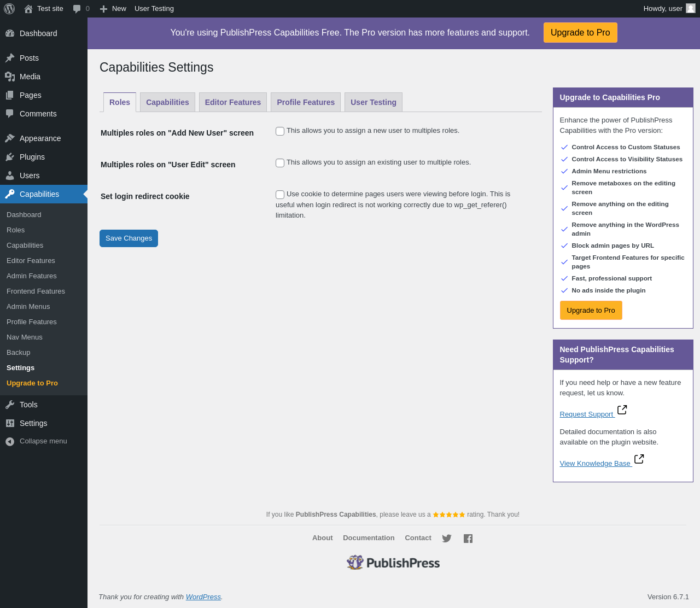
Task: Click the Users person icon
Action: (x=10, y=176)
